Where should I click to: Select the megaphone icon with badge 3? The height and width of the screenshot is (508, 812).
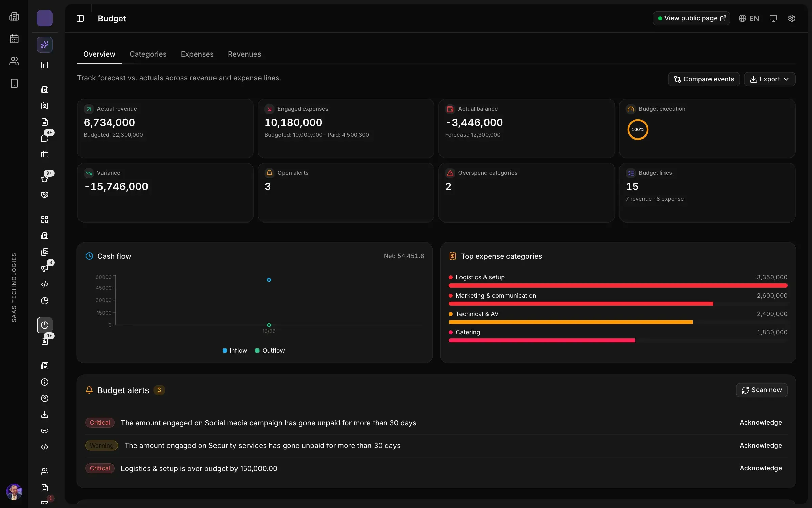coord(45,268)
